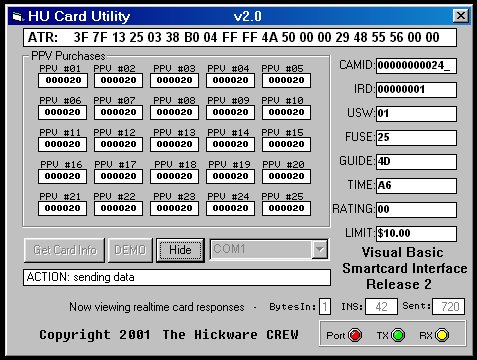Close the HU Card Utility window
This screenshot has height=360, width=477.
pos(461,16)
